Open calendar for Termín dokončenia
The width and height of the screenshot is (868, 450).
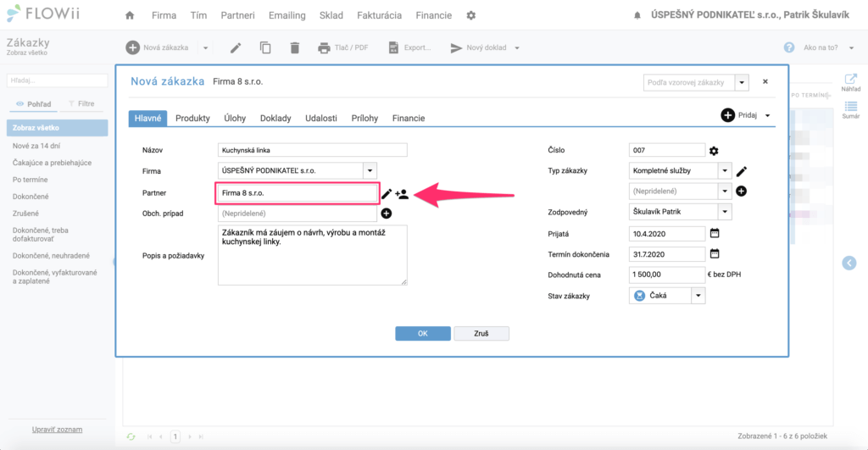tap(715, 254)
